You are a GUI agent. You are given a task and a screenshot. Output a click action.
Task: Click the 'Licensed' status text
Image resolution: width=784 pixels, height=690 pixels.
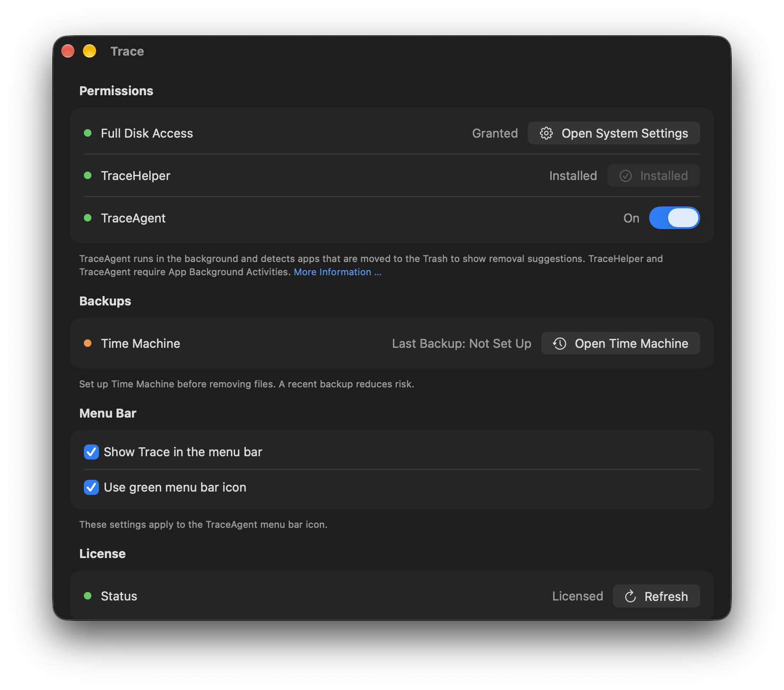tap(578, 596)
